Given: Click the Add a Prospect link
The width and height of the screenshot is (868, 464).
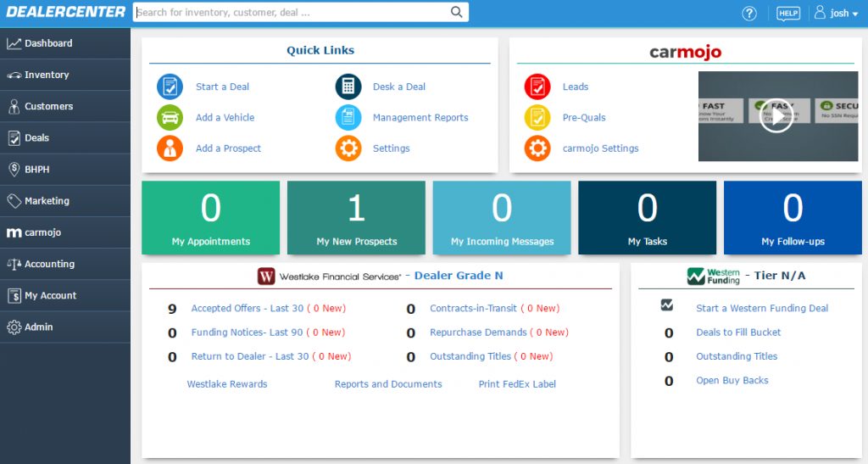Looking at the screenshot, I should [228, 148].
